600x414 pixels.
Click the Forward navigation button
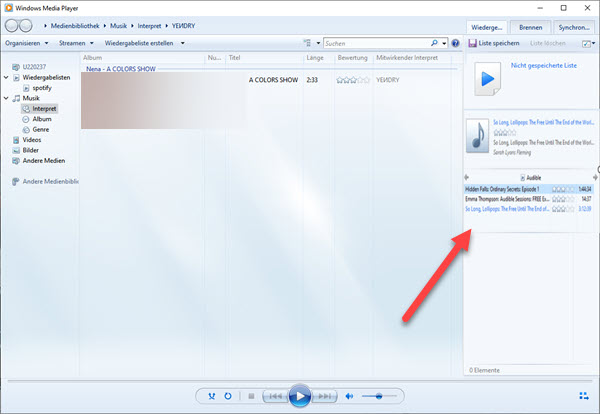tap(26, 26)
